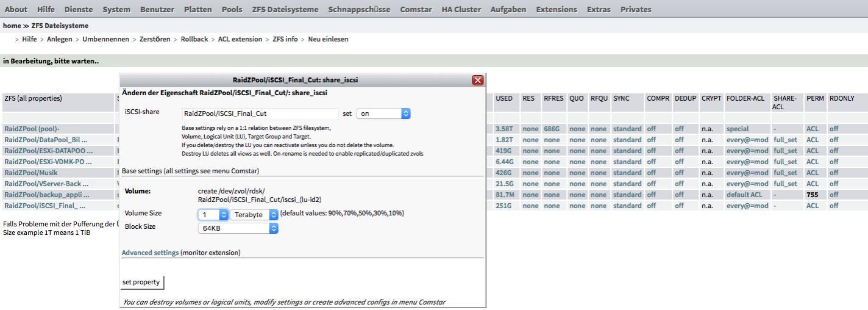This screenshot has width=868, height=310.
Task: Open the Extras menu
Action: (x=599, y=9)
